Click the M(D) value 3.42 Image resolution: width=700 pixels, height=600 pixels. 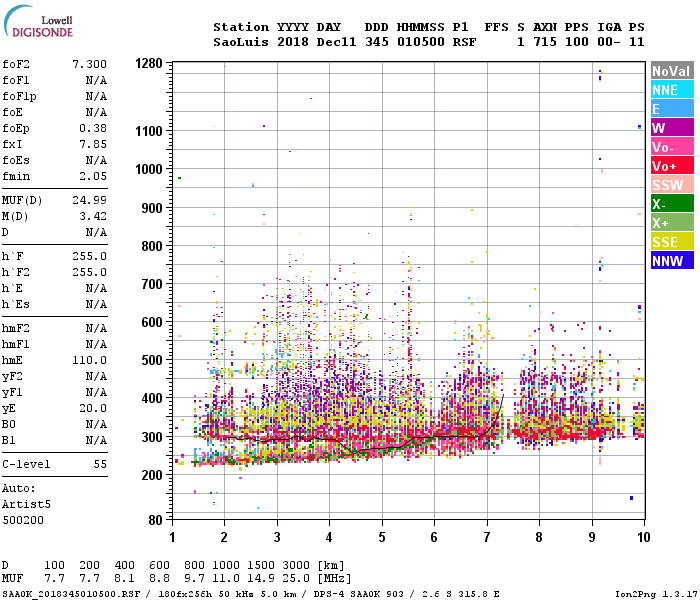[93, 217]
